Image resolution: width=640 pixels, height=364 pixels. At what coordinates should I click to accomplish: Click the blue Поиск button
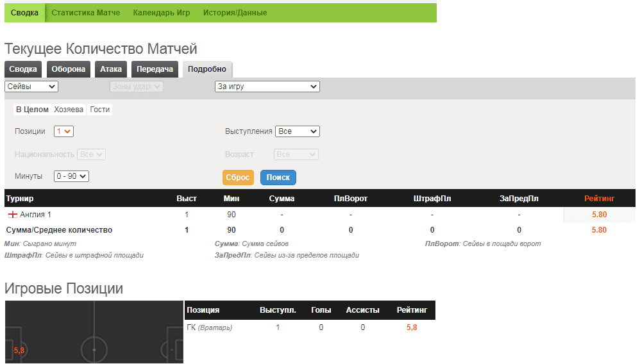pyautogui.click(x=278, y=178)
